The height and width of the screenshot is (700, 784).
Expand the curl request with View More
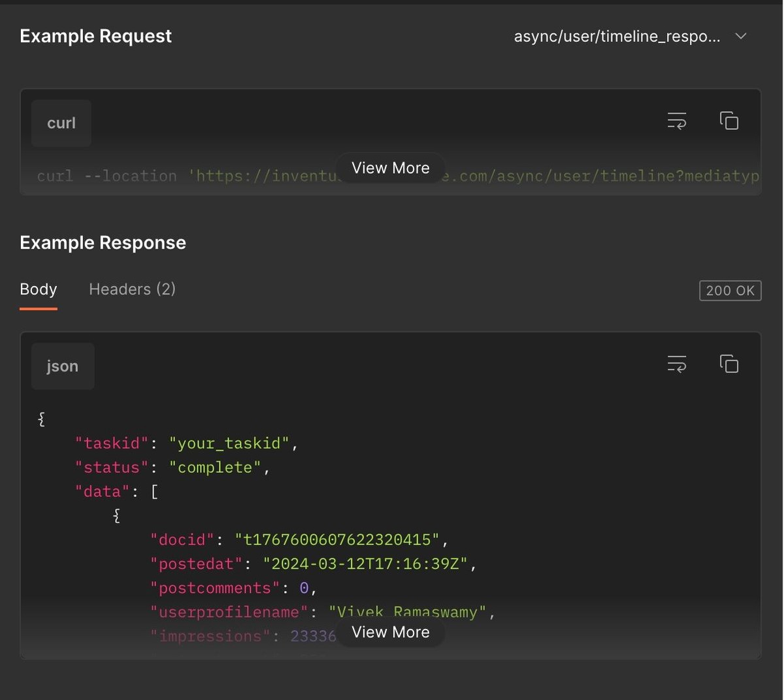click(x=391, y=168)
